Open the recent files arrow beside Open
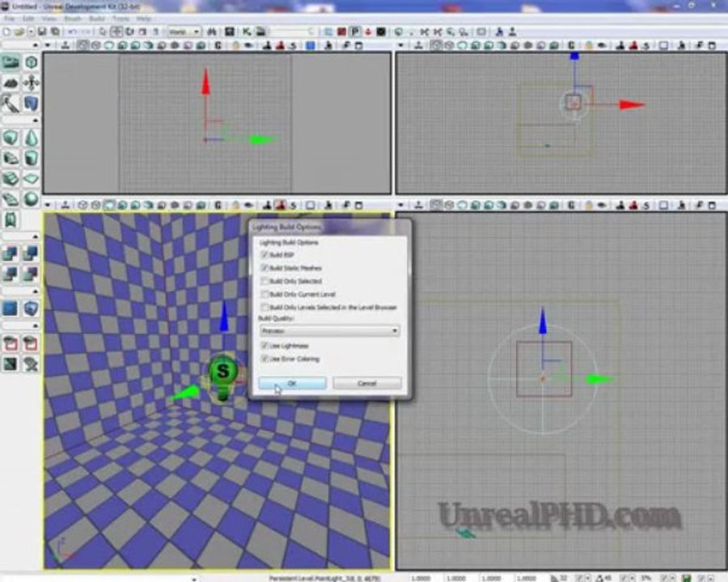728x582 pixels. pos(31,32)
